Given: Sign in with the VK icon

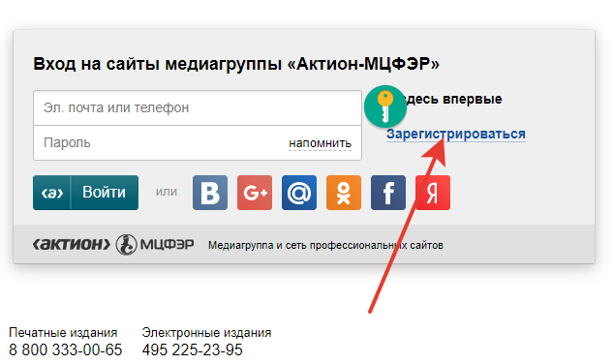Looking at the screenshot, I should [210, 193].
